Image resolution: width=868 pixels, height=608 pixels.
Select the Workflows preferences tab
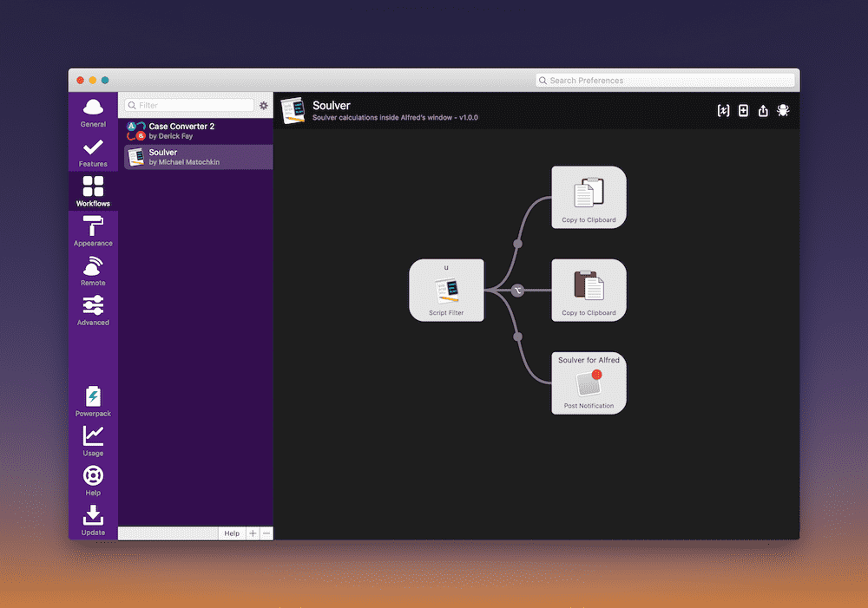coord(93,192)
